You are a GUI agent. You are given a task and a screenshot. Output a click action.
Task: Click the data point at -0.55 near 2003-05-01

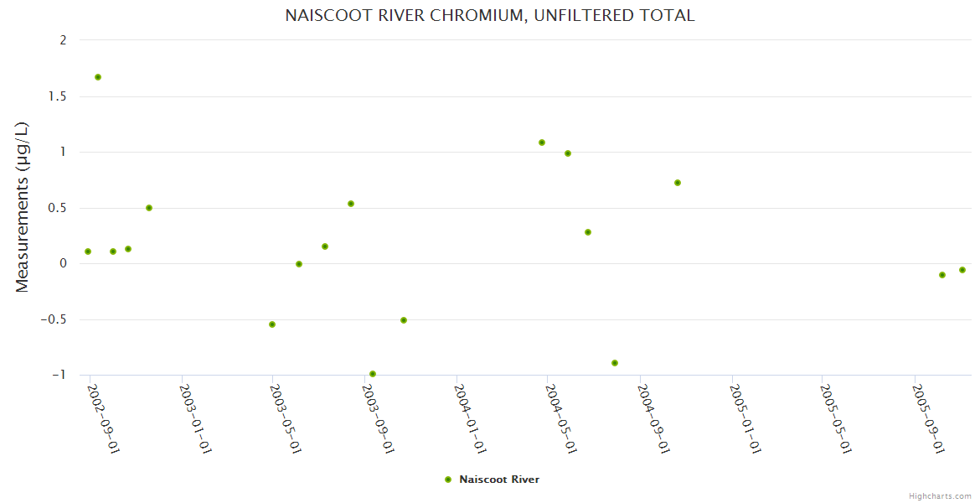click(272, 324)
